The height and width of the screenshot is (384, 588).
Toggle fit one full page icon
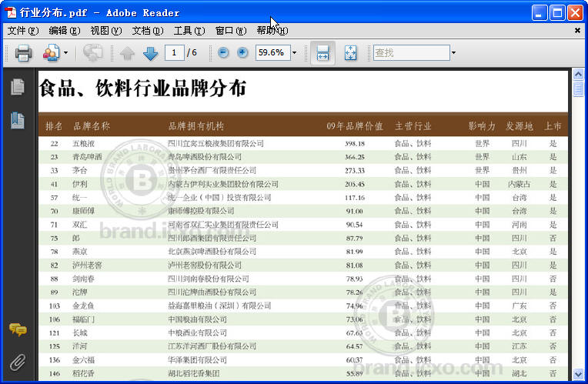(351, 53)
